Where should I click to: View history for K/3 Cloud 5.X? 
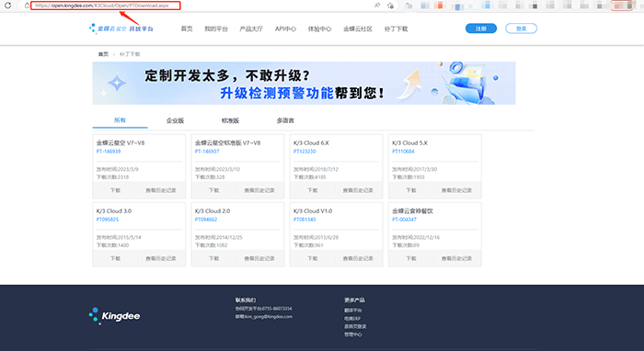coord(456,190)
